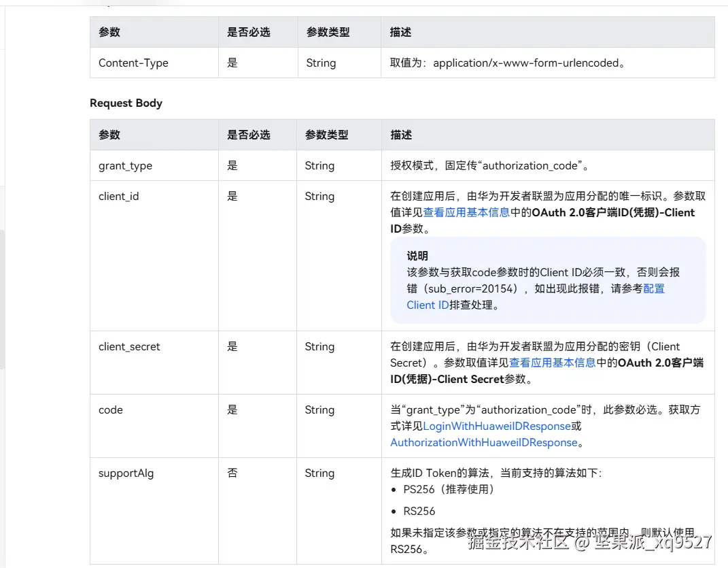Open 查看应用基本信息 link in client_secret description
This screenshot has width=728, height=568.
coord(553,363)
